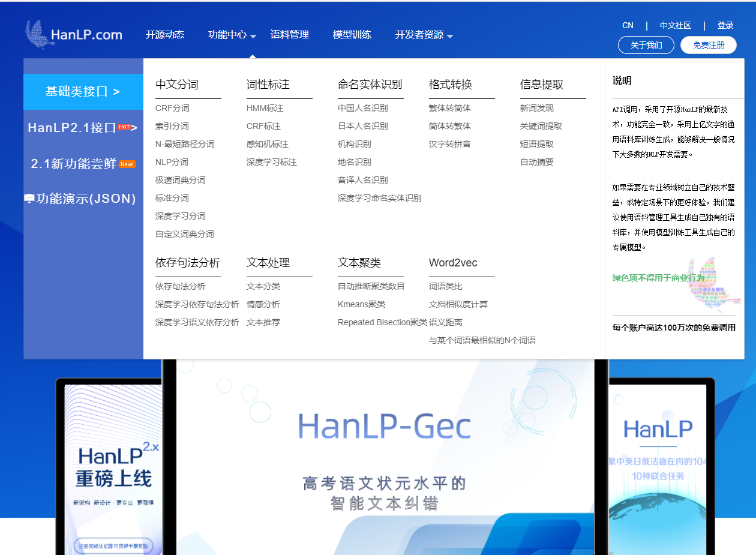Switch language via CN link

coord(628,25)
